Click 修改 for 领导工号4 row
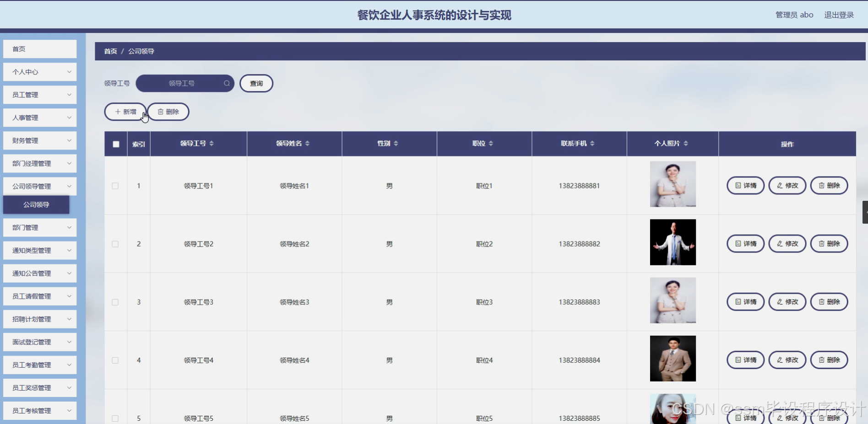Viewport: 868px width, 424px height. tap(787, 360)
